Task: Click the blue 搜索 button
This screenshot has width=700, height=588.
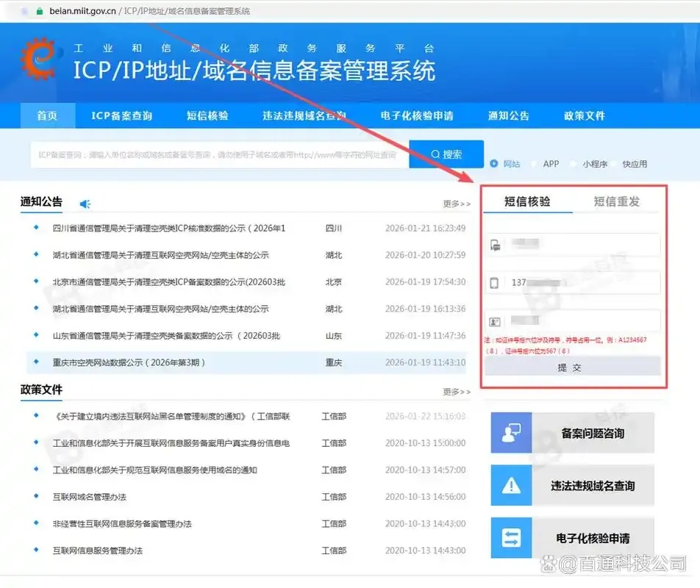Action: [x=446, y=154]
